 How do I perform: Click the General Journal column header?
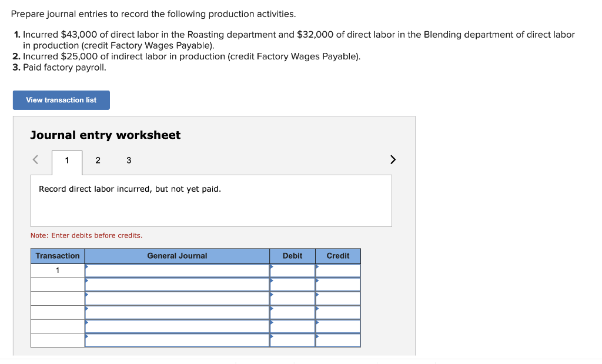pyautogui.click(x=176, y=256)
